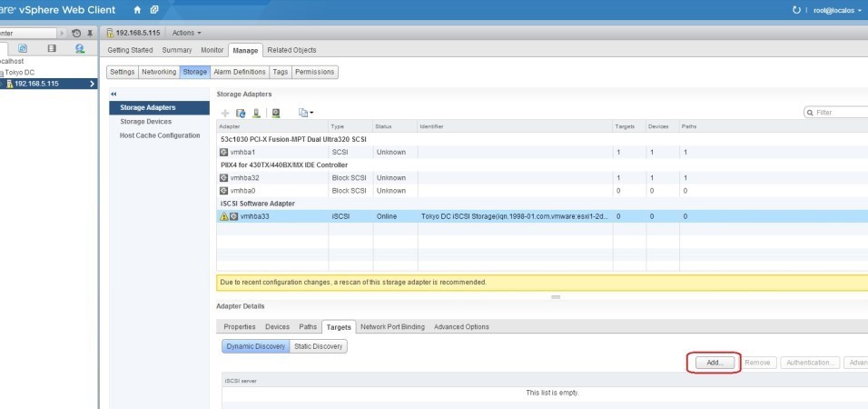Viewport: 868px width, 409px height.
Task: Open the copy/export dropdown in adapters toolbar
Action: tap(306, 113)
